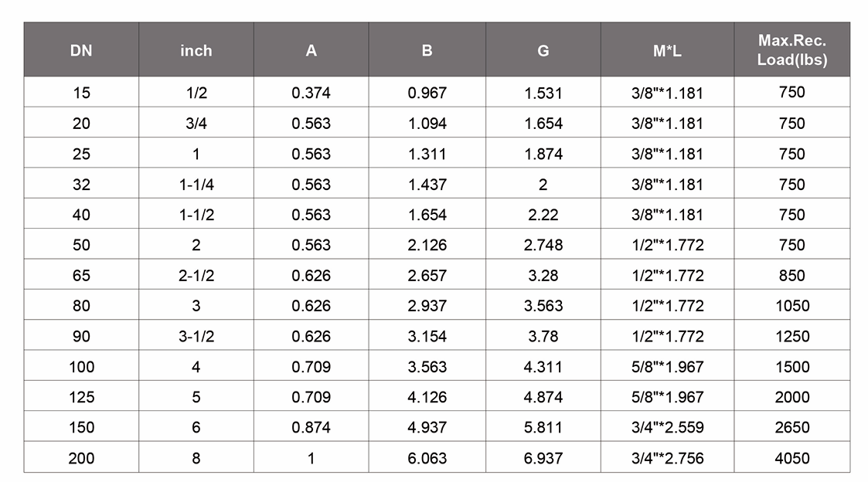Select the G column header
868x482 pixels.
point(543,51)
